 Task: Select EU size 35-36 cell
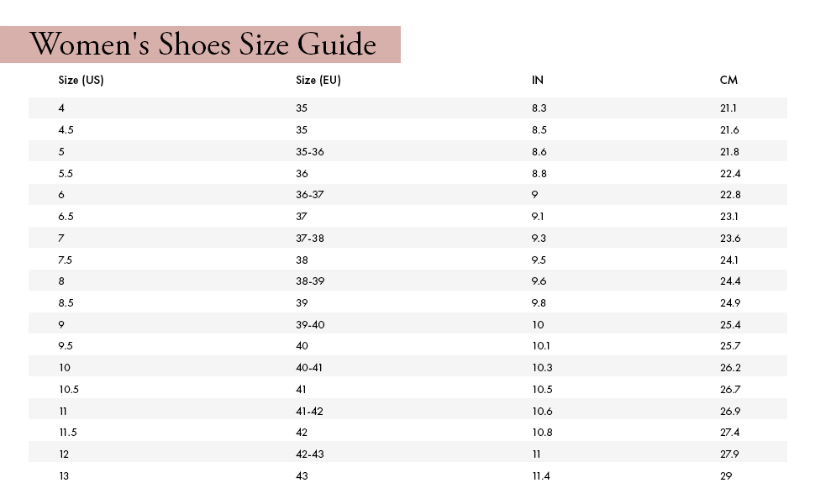tap(310, 152)
